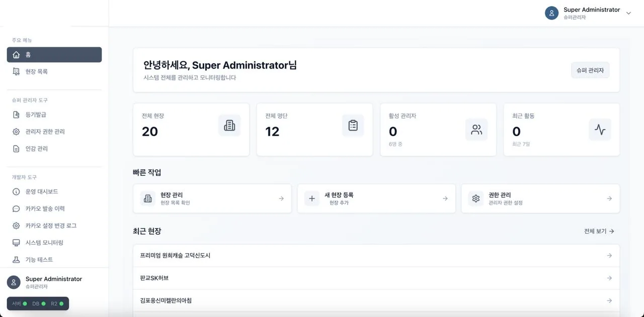
Task: Click the 슈퍼 관리자 badge
Action: (590, 70)
